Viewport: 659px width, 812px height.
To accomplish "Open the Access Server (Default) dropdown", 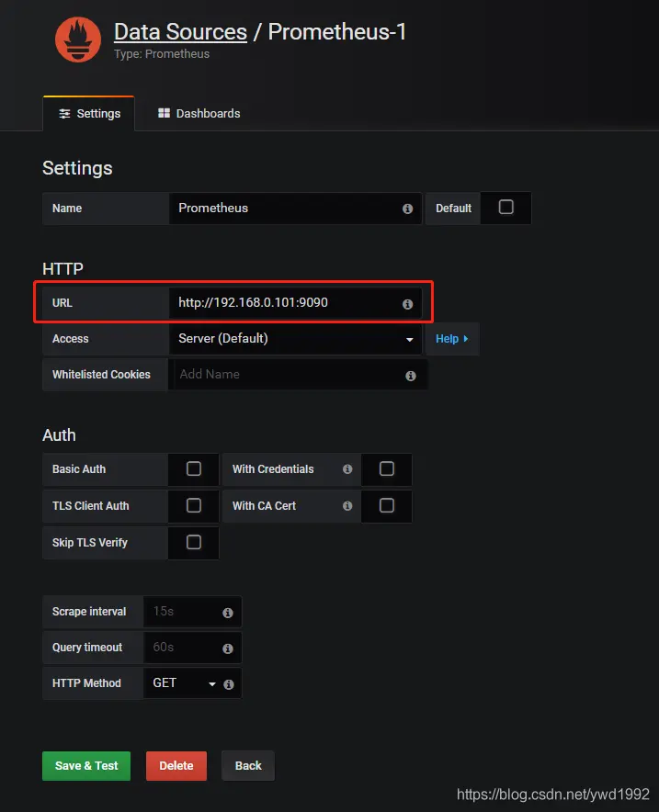I will (x=295, y=339).
